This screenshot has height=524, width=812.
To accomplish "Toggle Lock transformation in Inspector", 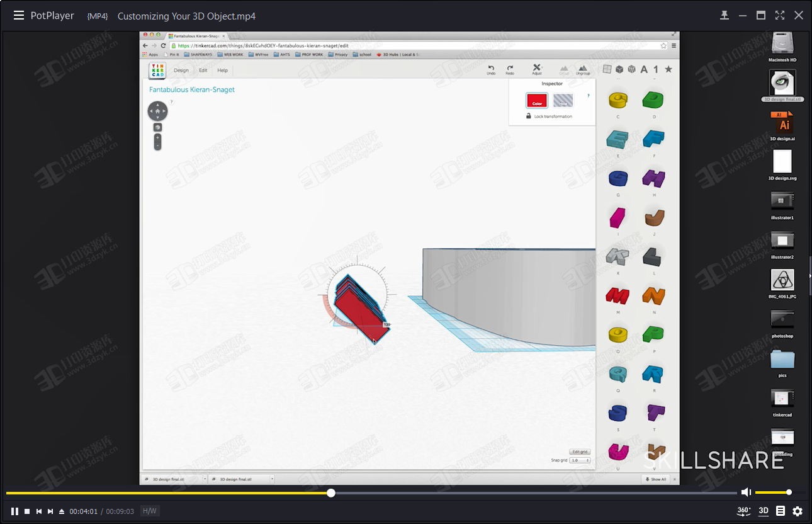I will pyautogui.click(x=550, y=117).
